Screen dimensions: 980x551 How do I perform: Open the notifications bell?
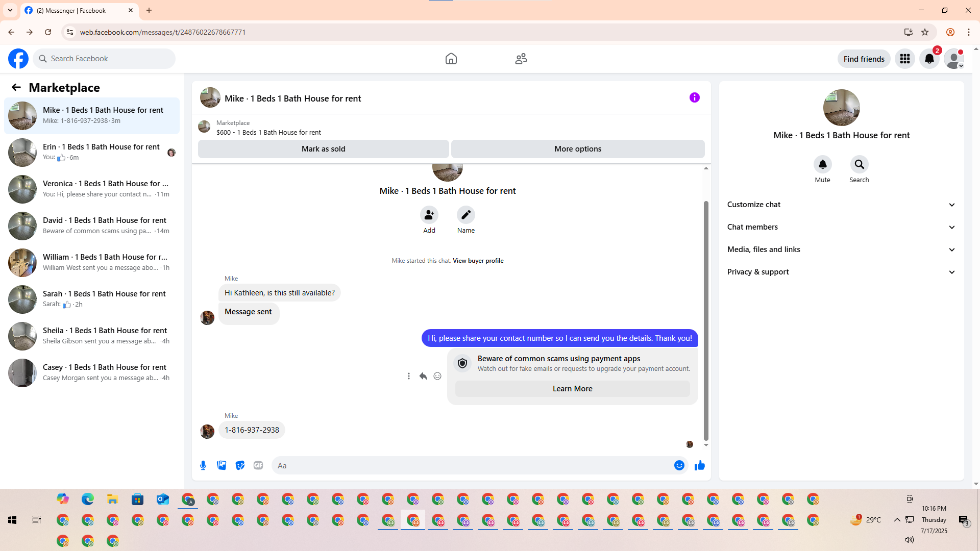click(929, 59)
